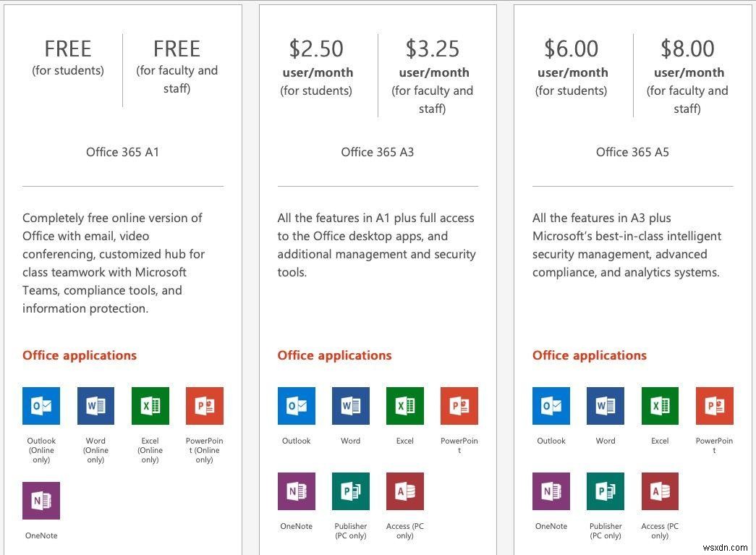This screenshot has width=756, height=555.
Task: Click the Access (PC only) icon under Office 365 A5
Action: click(660, 491)
